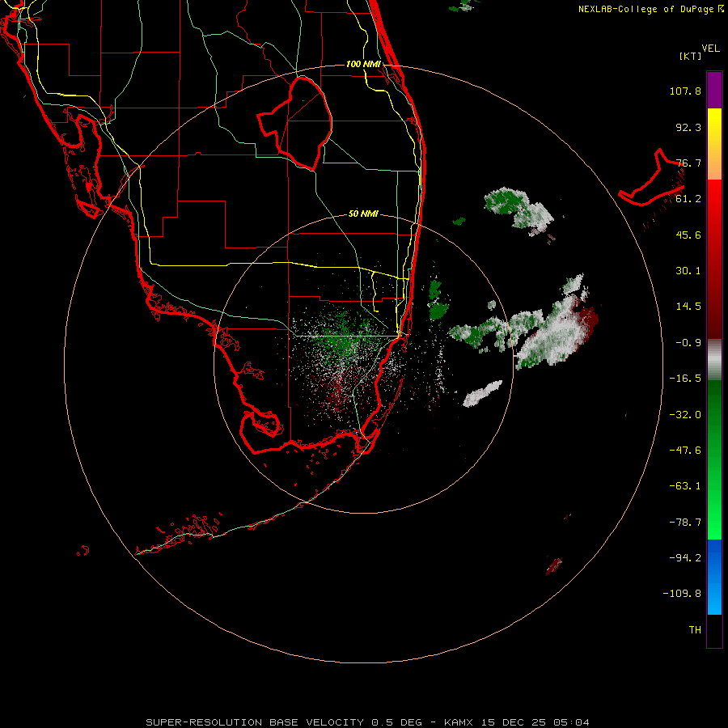Click the blue segment of the velocity color bar

pyautogui.click(x=714, y=577)
